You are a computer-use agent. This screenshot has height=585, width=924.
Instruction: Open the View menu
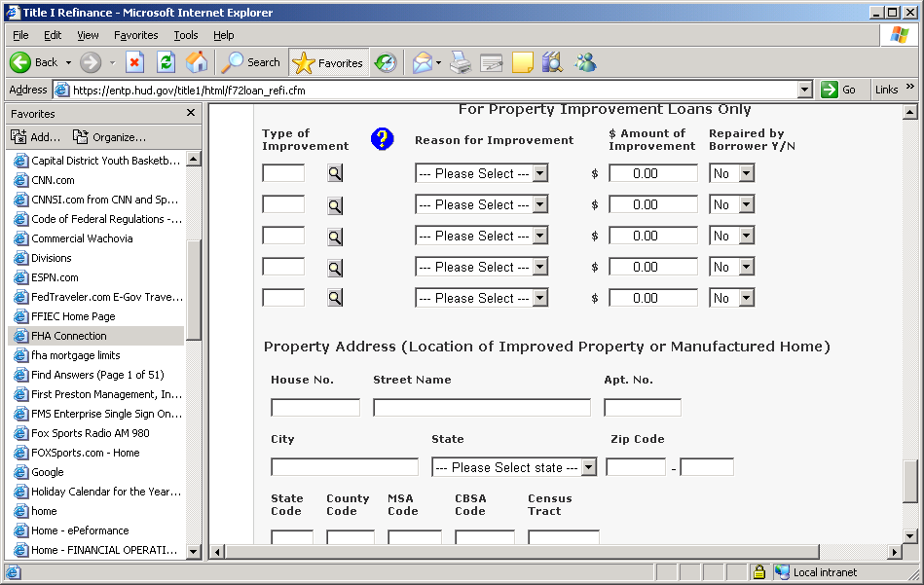pyautogui.click(x=88, y=35)
